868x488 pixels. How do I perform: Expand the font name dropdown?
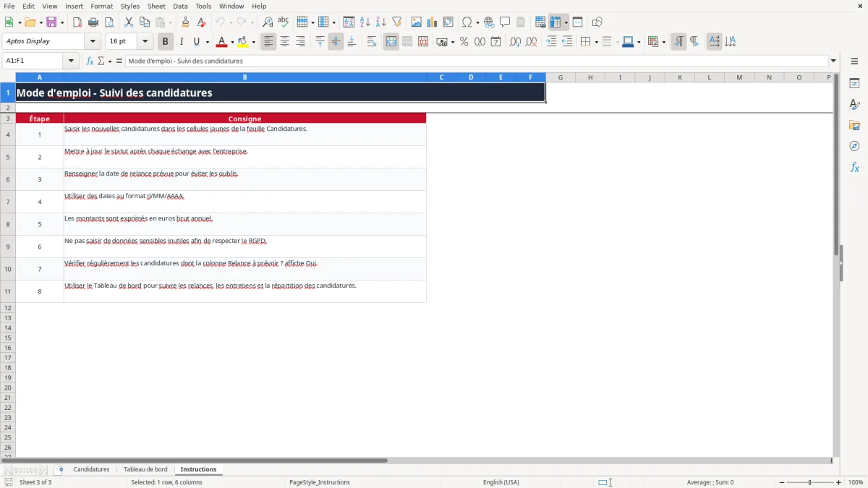[x=93, y=42]
